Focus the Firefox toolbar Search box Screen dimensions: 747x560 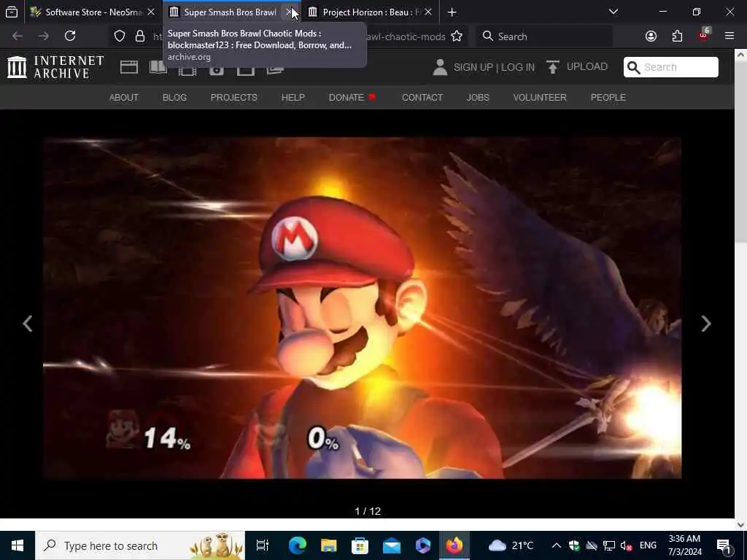(x=544, y=36)
